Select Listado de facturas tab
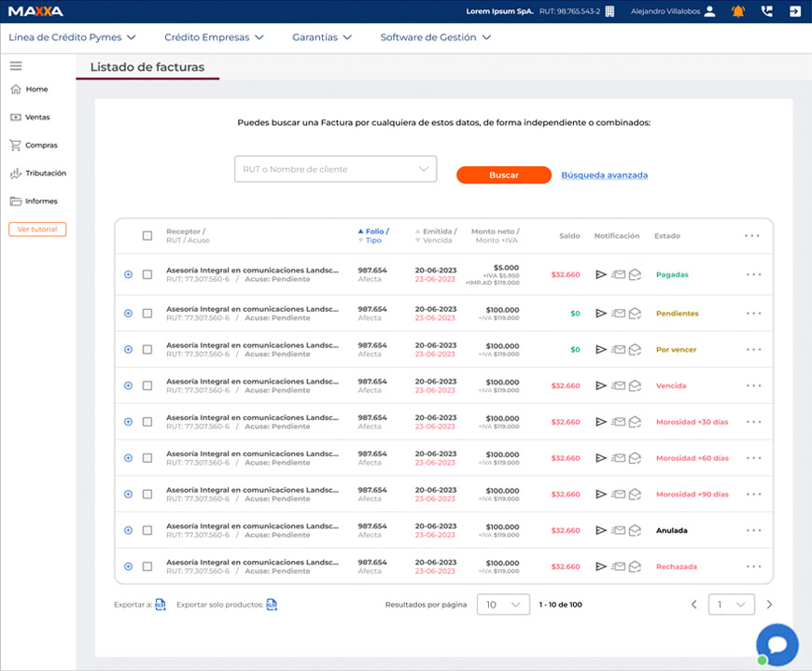Screen dimensions: 812x671 [147, 67]
